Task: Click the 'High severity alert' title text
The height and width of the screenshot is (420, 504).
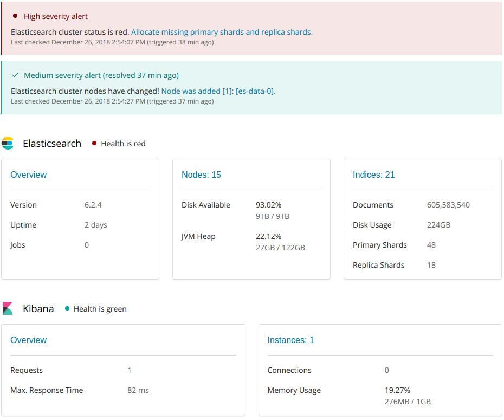Action: click(56, 16)
